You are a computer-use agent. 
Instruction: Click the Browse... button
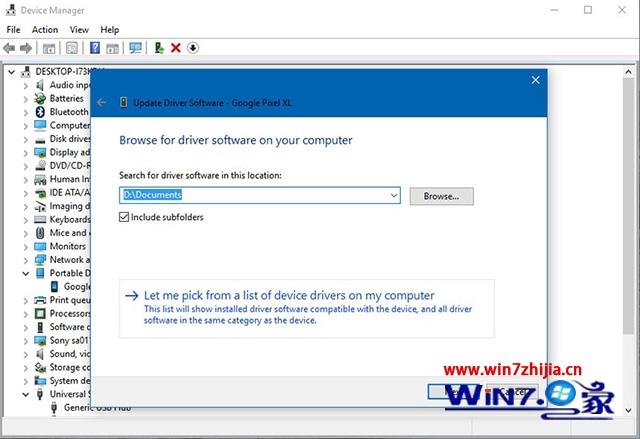(442, 196)
